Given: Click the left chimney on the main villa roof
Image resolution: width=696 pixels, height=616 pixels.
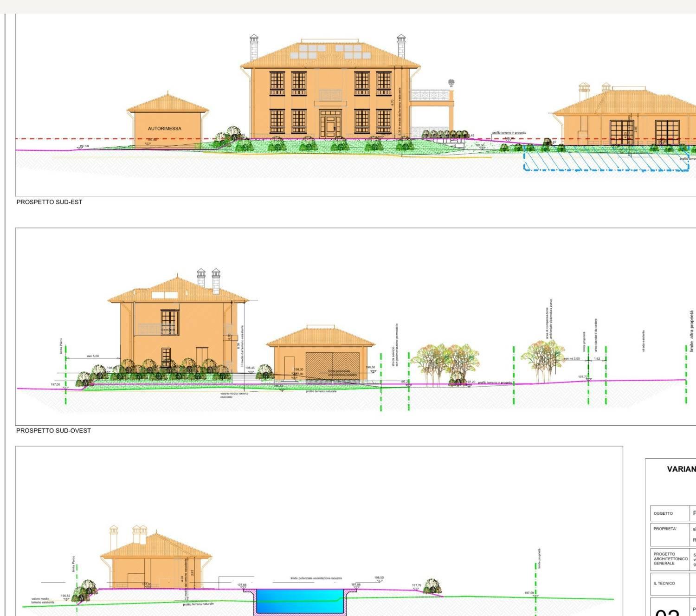Looking at the screenshot, I should coord(254,46).
